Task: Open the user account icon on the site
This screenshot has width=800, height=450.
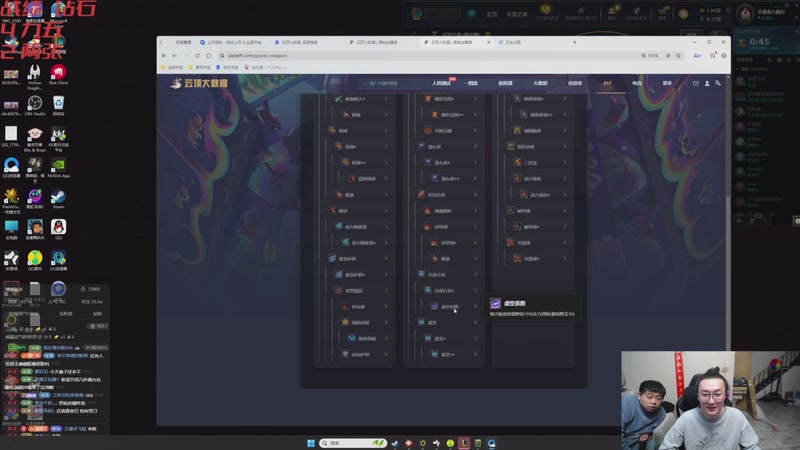Action: pyautogui.click(x=707, y=83)
